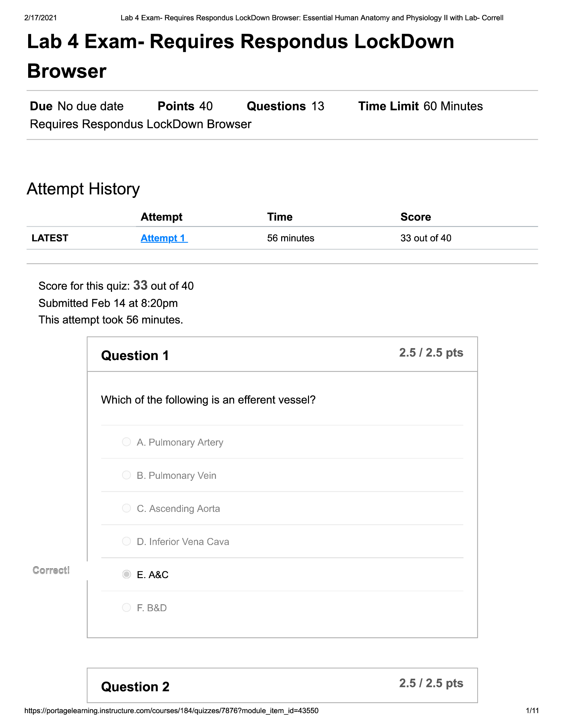Click the Attempt History heading
The image size is (563, 728).
coord(83,189)
